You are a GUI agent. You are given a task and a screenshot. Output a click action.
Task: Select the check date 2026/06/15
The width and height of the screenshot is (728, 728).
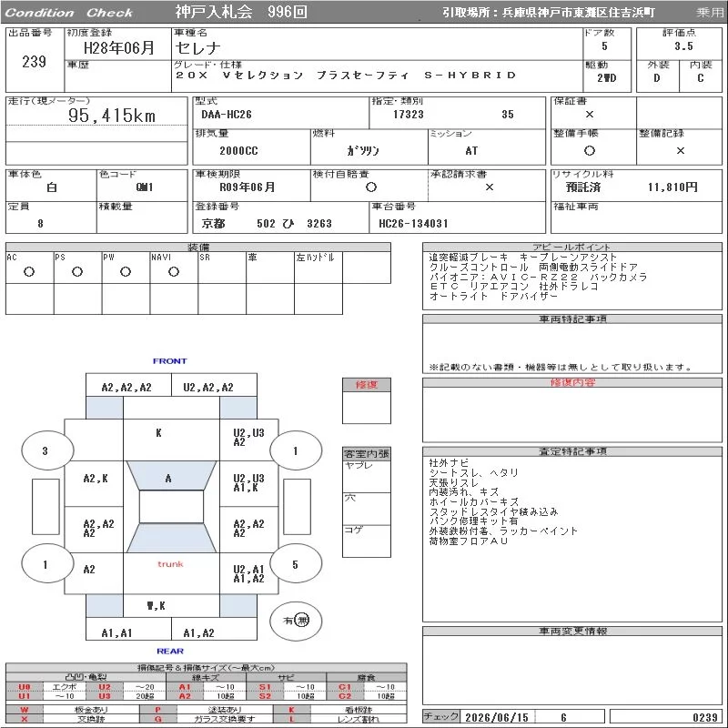coord(497,717)
